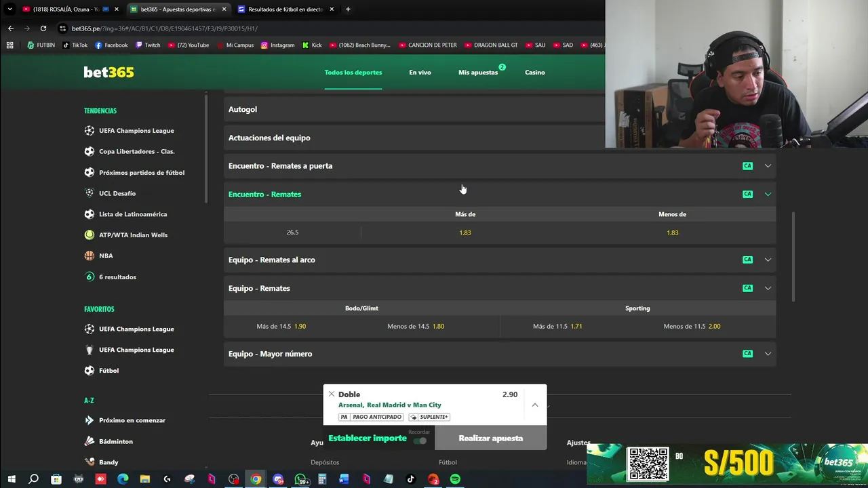Expand the bet slip with the chevron
This screenshot has height=488, width=868.
pos(535,405)
